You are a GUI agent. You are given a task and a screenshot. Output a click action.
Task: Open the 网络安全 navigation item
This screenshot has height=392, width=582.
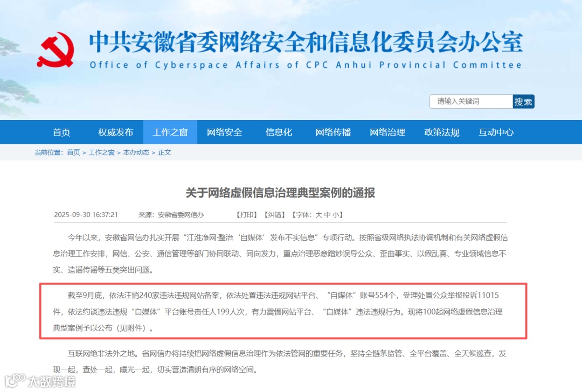(225, 132)
